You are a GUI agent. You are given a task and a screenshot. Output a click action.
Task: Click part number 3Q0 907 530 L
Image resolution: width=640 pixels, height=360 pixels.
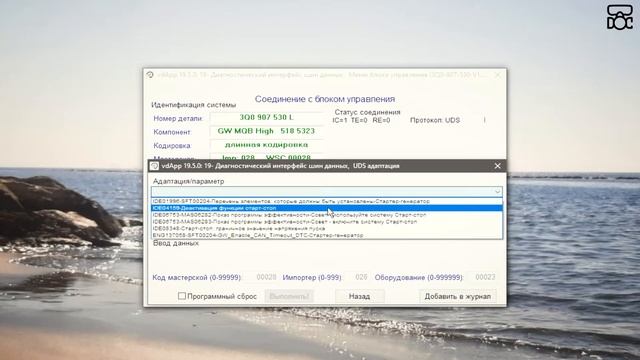coord(266,118)
